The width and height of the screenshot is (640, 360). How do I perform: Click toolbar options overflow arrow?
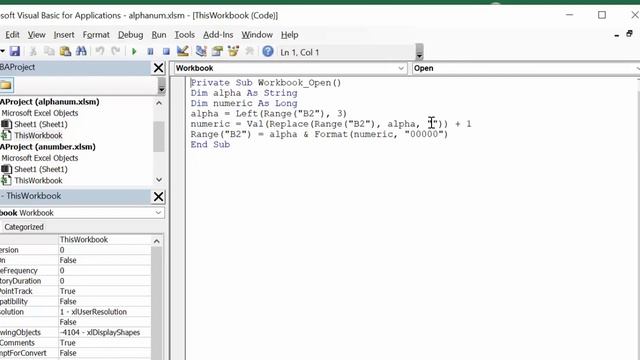(x=419, y=52)
